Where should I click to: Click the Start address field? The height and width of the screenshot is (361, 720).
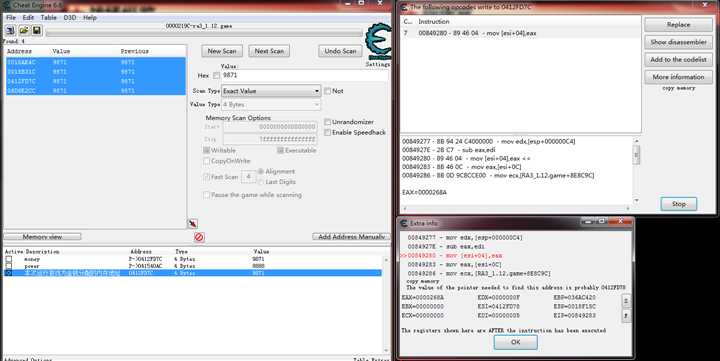[270, 127]
